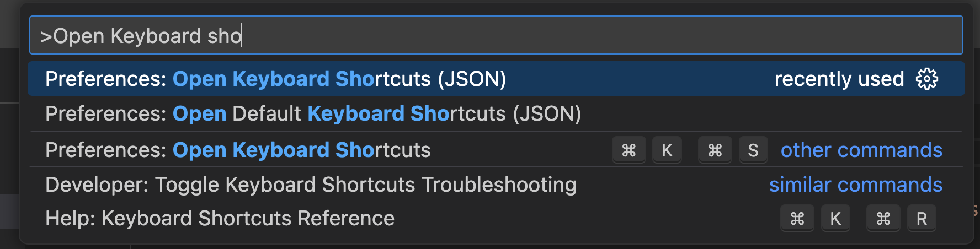The height and width of the screenshot is (249, 980).
Task: Click the K key badge on Open Keyboard Shortcuts row
Action: tap(667, 150)
